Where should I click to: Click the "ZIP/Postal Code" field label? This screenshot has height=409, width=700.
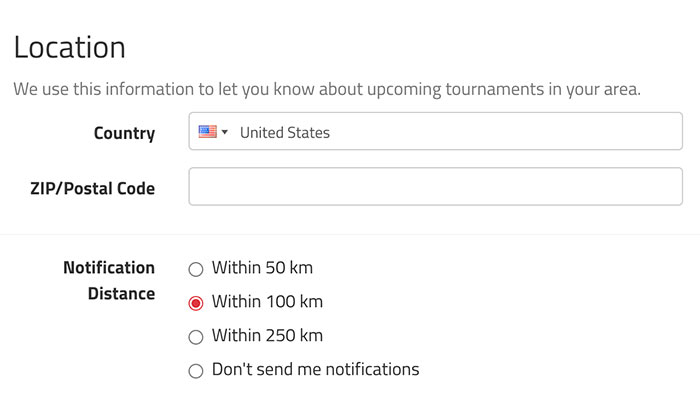coord(92,188)
